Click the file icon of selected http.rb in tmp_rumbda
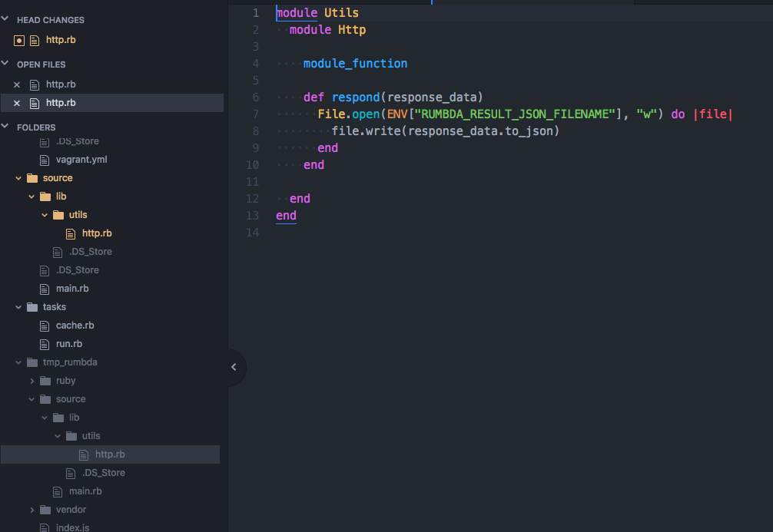 coord(84,454)
